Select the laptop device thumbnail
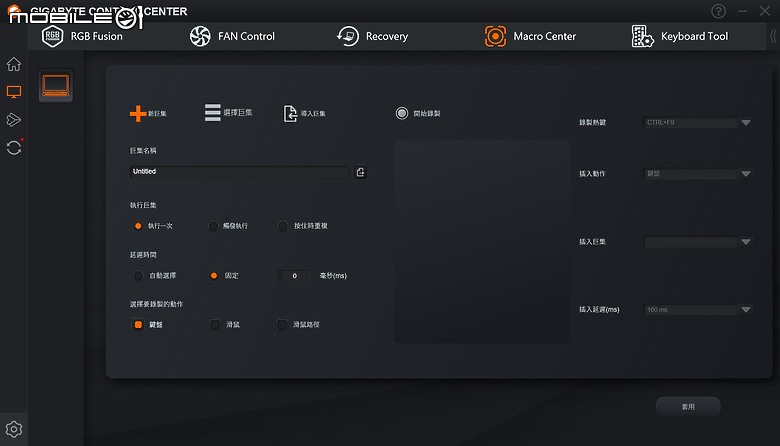Image resolution: width=780 pixels, height=446 pixels. coord(56,86)
